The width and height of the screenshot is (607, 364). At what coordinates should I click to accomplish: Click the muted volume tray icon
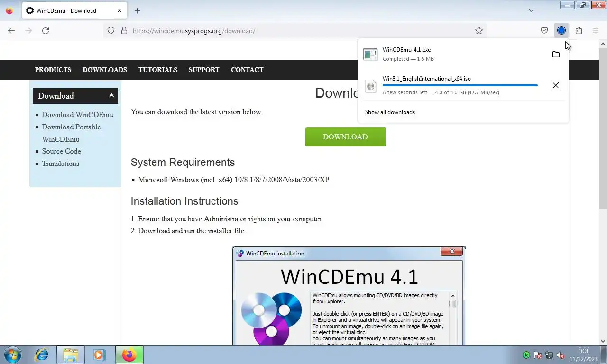click(561, 355)
